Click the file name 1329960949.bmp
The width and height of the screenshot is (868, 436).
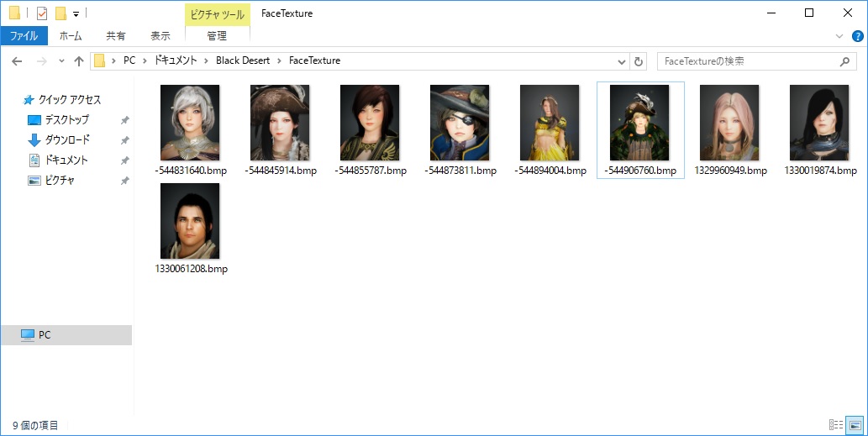click(x=731, y=171)
